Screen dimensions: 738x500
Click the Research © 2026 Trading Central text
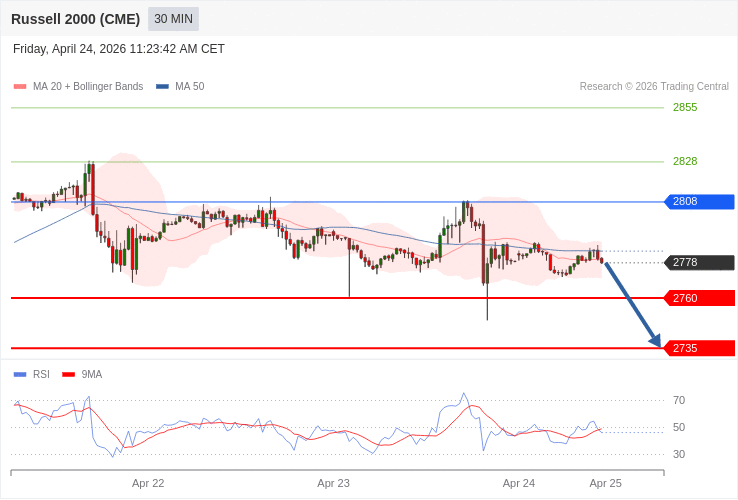coord(654,87)
